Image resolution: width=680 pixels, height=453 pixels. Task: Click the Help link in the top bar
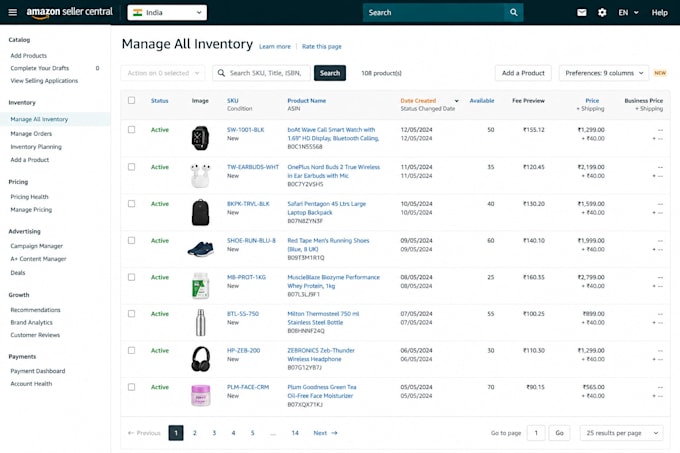(x=660, y=13)
